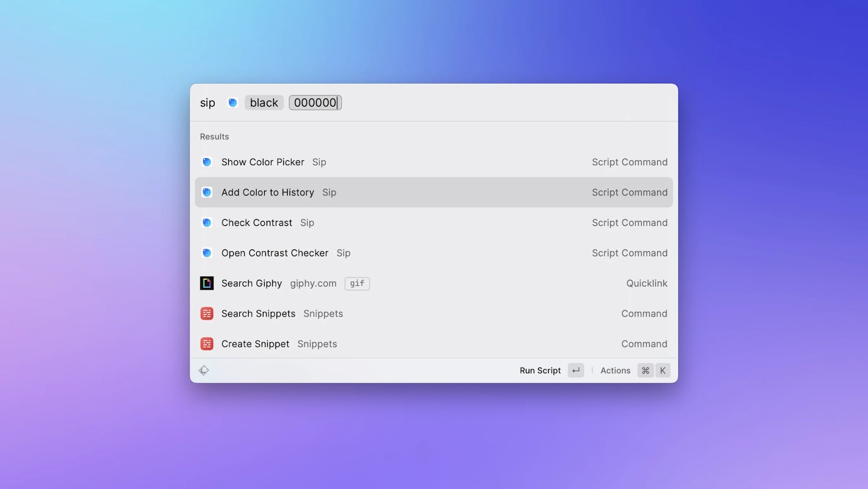The width and height of the screenshot is (868, 489).
Task: Click the Sip icon beside Show Color Picker
Action: pos(207,162)
